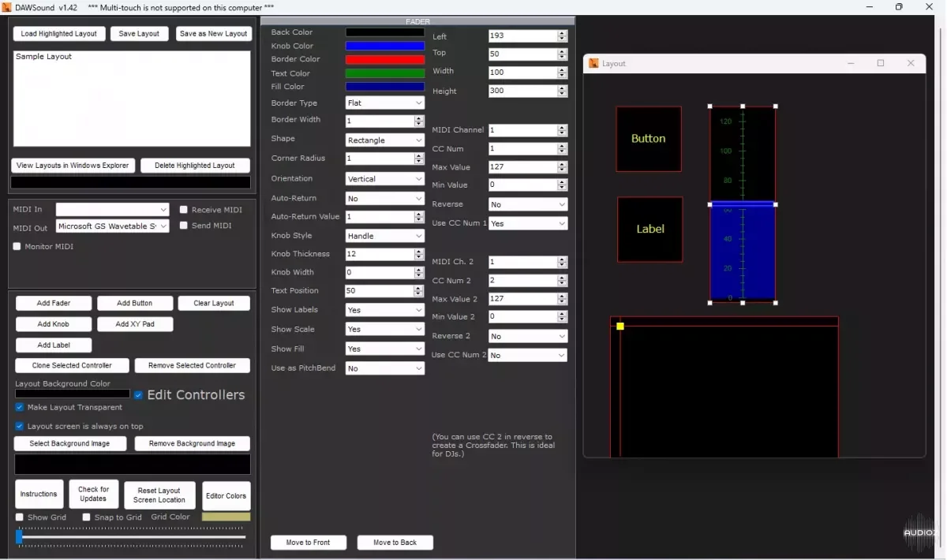Click the Add XY Pad button
The width and height of the screenshot is (947, 560).
pyautogui.click(x=135, y=324)
